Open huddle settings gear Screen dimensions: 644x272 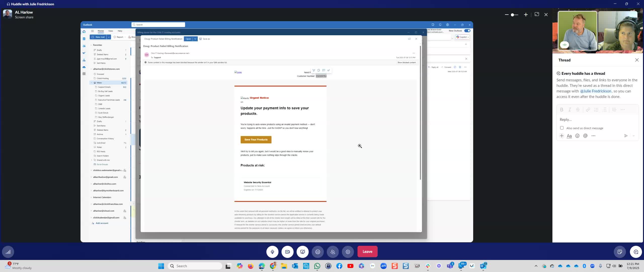click(x=348, y=252)
